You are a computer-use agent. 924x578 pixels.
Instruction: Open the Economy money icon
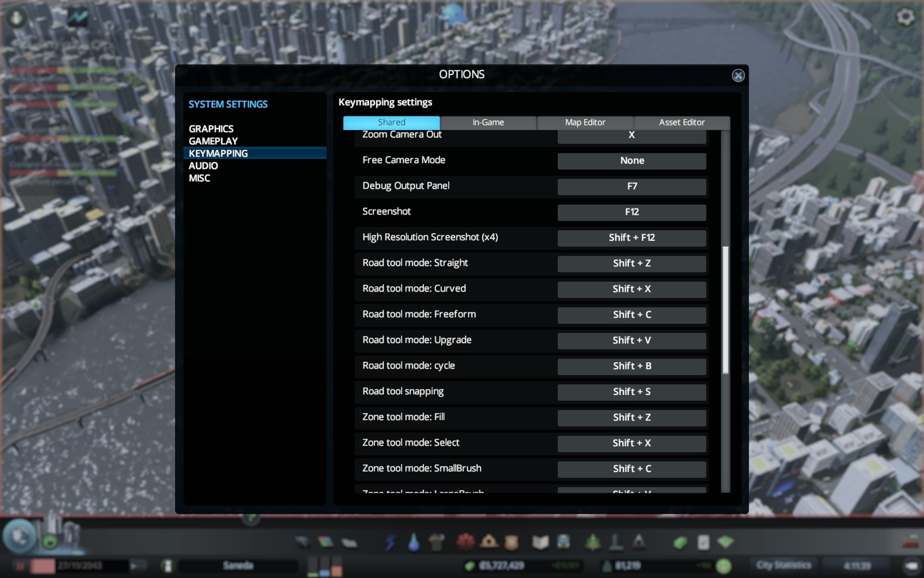pyautogui.click(x=680, y=543)
